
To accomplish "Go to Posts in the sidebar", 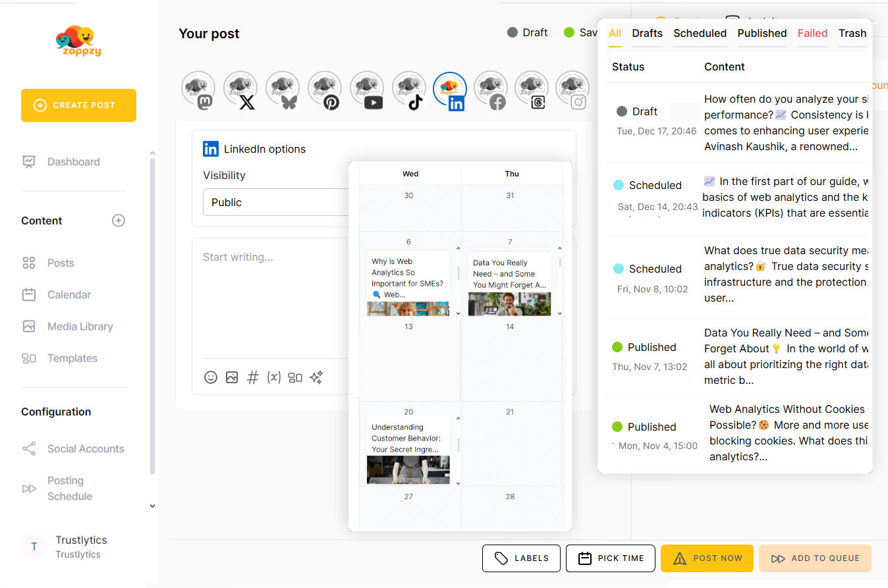I will (48, 263).
